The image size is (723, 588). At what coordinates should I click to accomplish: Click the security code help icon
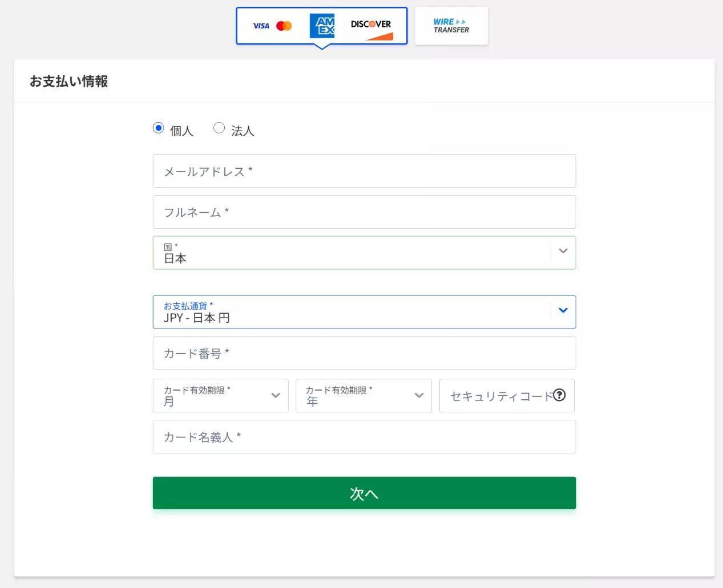point(559,395)
